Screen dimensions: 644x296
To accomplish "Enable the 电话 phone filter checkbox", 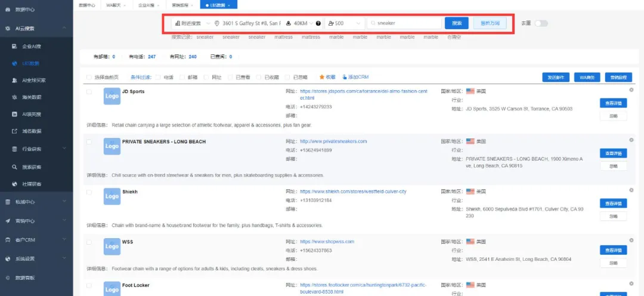I will point(158,77).
